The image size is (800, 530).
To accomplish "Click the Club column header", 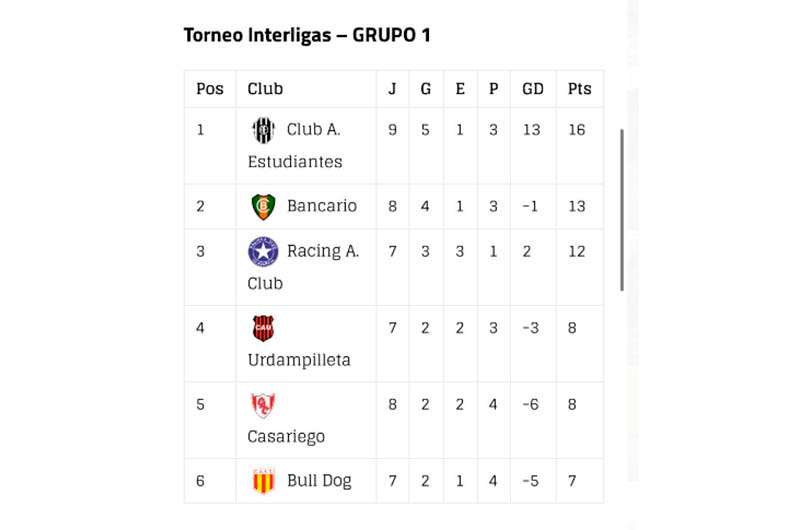I will [265, 89].
